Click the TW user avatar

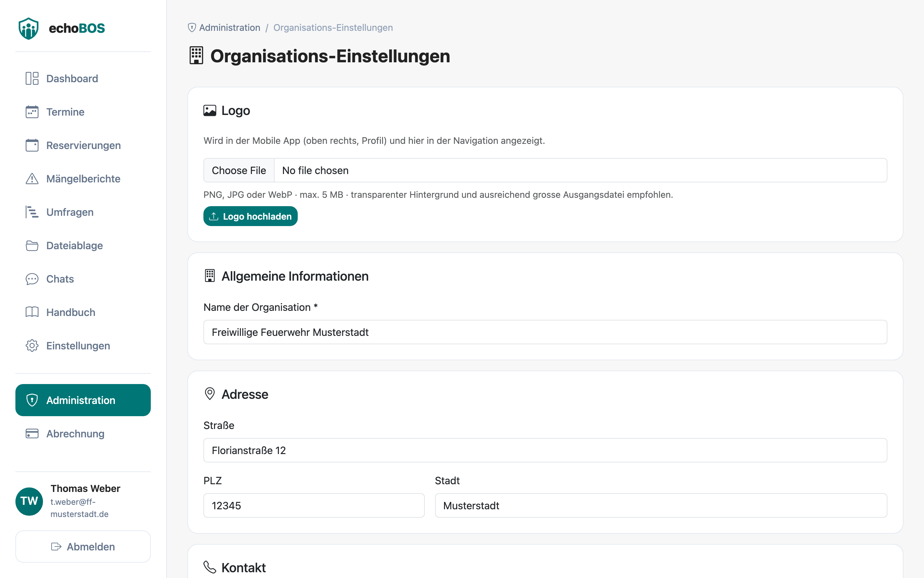pyautogui.click(x=29, y=501)
